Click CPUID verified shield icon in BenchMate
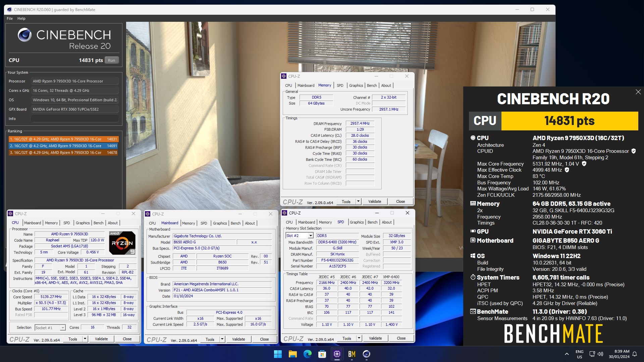The width and height of the screenshot is (644, 362). (634, 151)
